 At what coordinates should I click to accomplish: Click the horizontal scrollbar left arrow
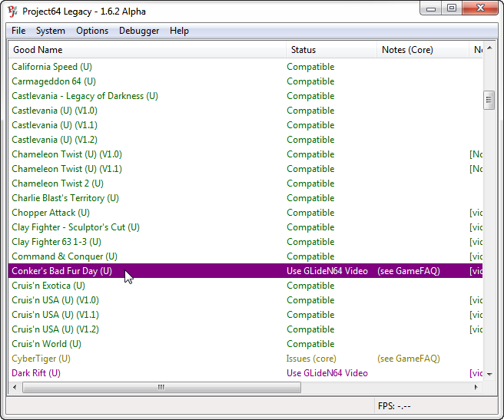(x=15, y=387)
